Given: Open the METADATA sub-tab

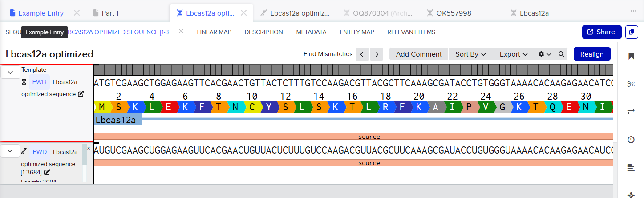Looking at the screenshot, I should [x=311, y=32].
